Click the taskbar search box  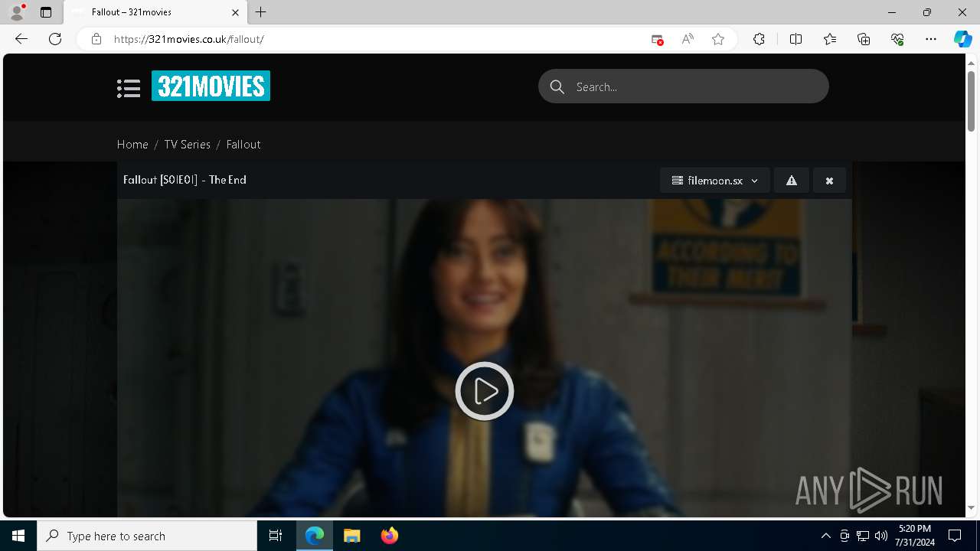[147, 536]
